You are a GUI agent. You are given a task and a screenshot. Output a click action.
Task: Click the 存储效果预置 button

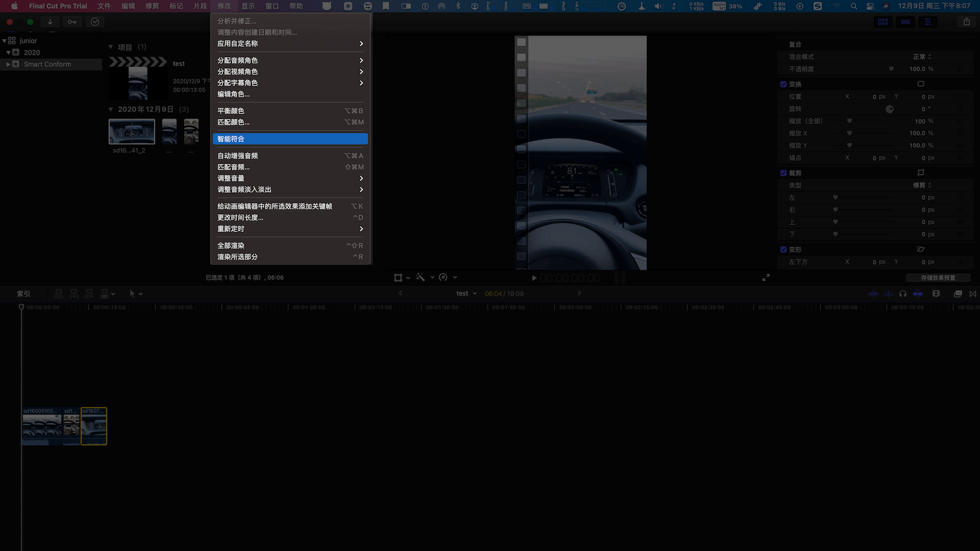(x=938, y=278)
